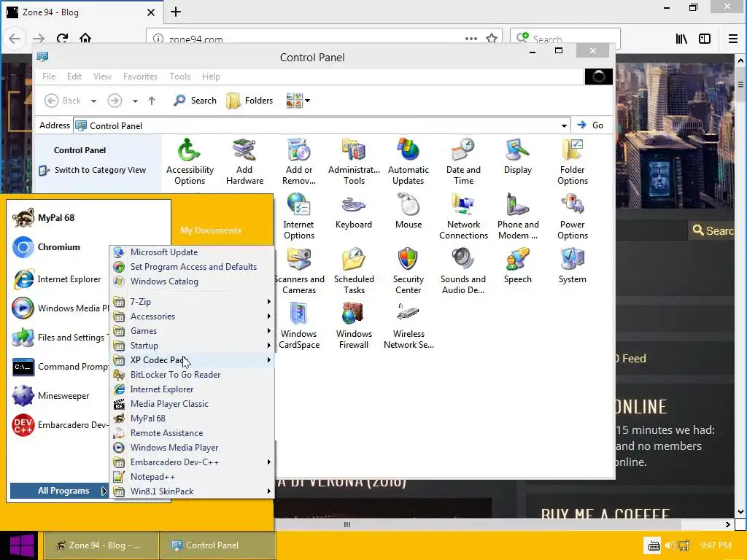Open Wireless Network Setup icon
Image resolution: width=747 pixels, height=560 pixels.
point(409,326)
